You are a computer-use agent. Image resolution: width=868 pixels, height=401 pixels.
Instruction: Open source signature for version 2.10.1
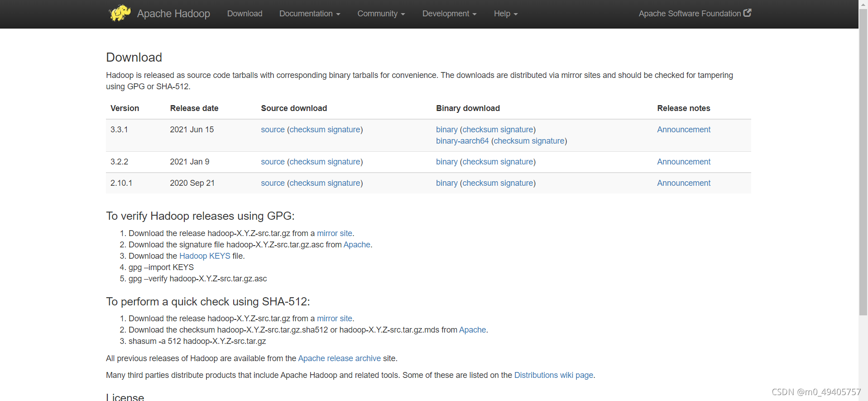tap(344, 183)
